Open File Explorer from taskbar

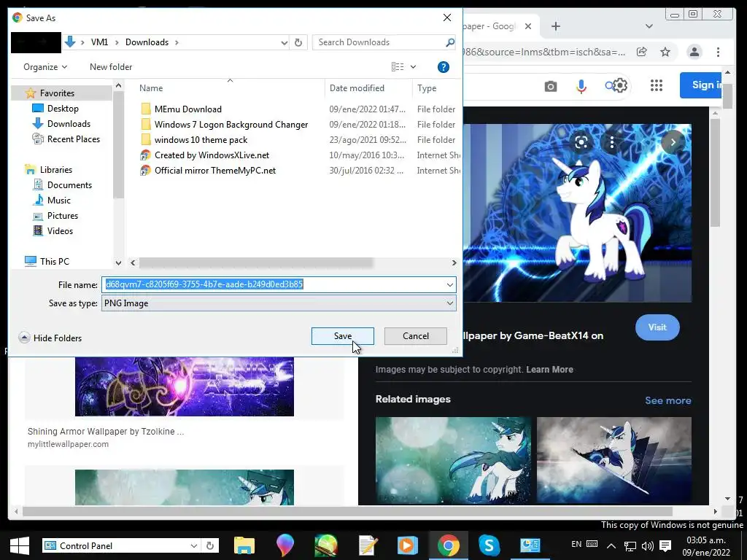244,545
